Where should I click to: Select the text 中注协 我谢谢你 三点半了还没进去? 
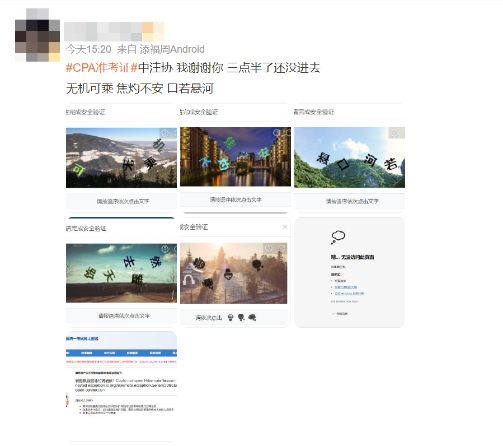(229, 68)
